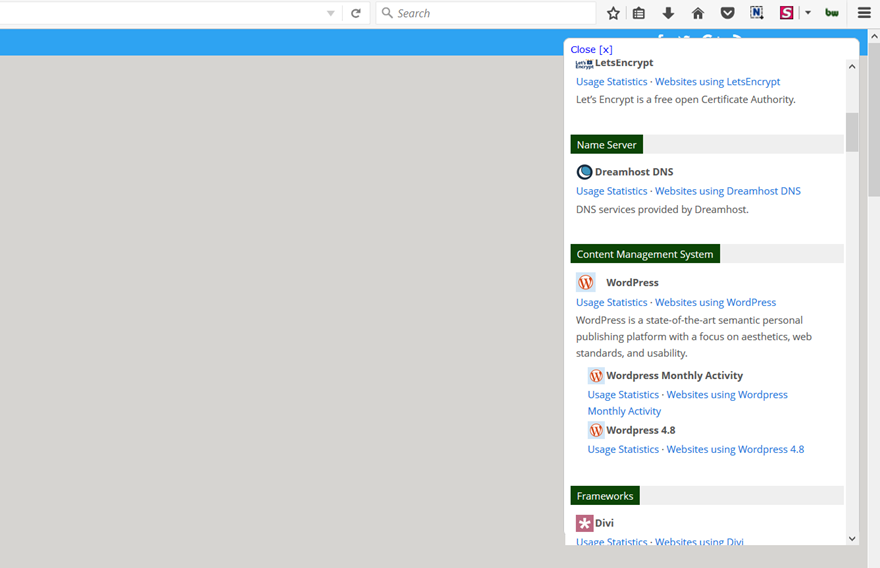Open the bookmarks list icon
880x568 pixels.
pos(639,13)
